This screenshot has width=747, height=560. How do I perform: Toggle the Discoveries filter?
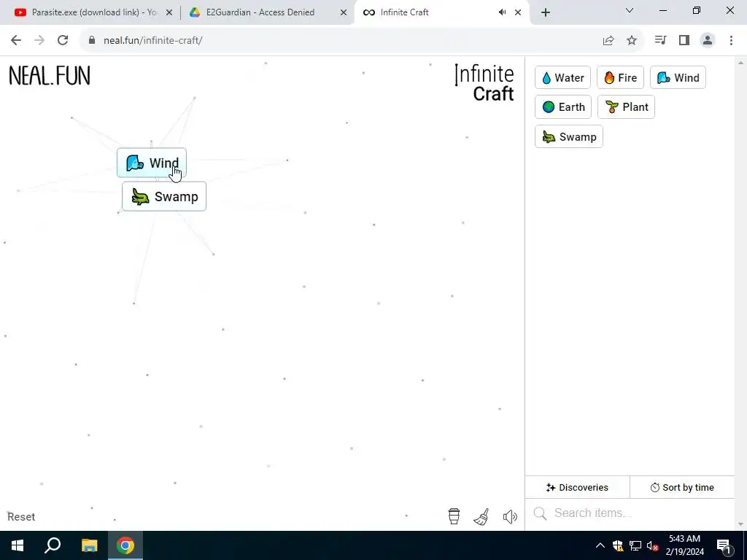[x=578, y=487]
